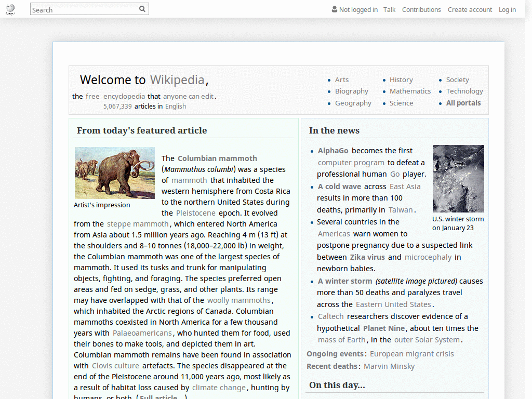This screenshot has height=399, width=532.
Task: Click the Marvin Minsky link
Action: pos(389,366)
